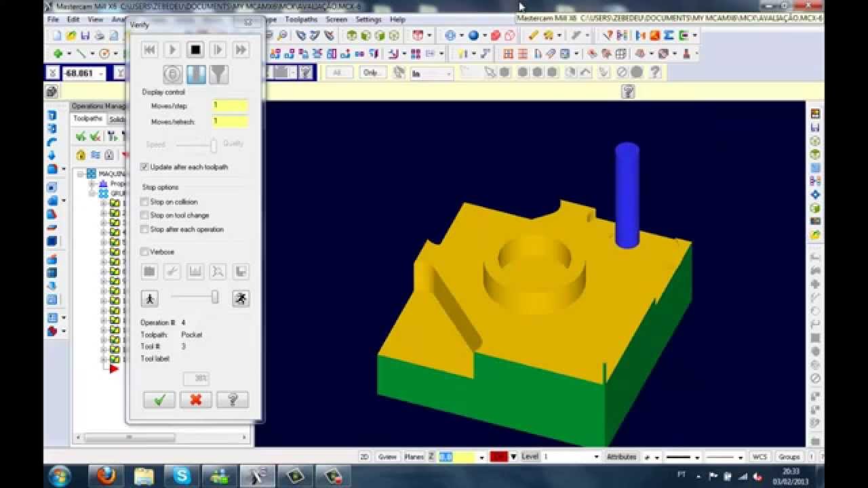Click the blue shaded sphere icon

pos(473,36)
